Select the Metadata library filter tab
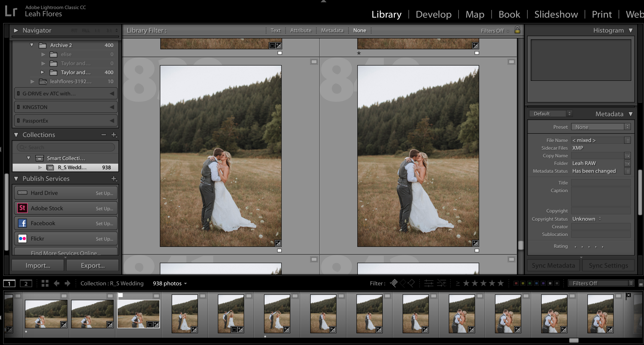This screenshot has height=345, width=644. tap(332, 30)
